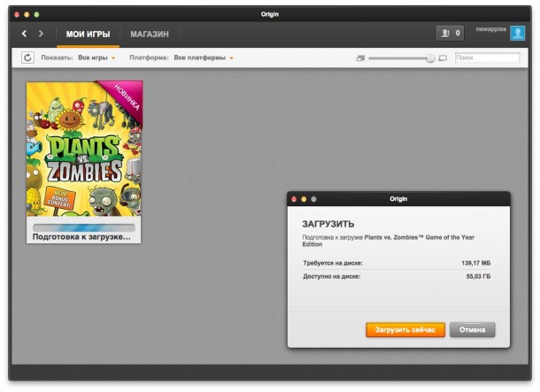Click Загрузить сейчас button
Image resolution: width=540 pixels, height=392 pixels.
click(405, 330)
